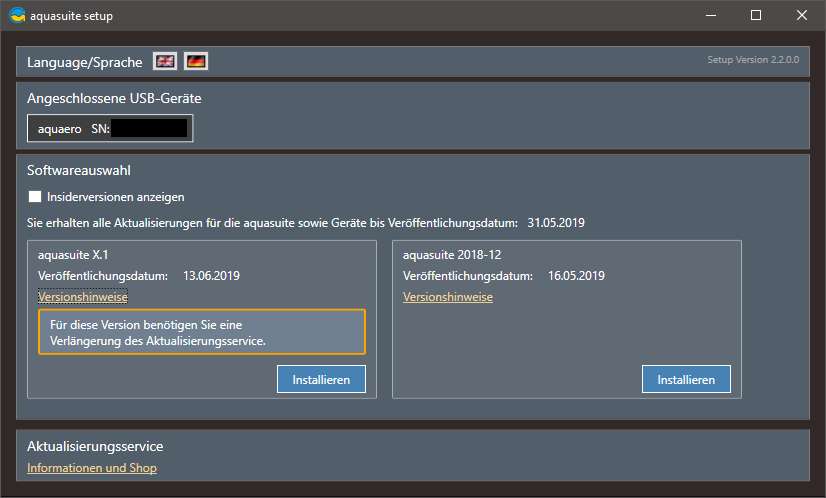Screen dimensions: 826x498
Task: Click the Aktualisierungsservice renewal notice box
Action: (202, 332)
